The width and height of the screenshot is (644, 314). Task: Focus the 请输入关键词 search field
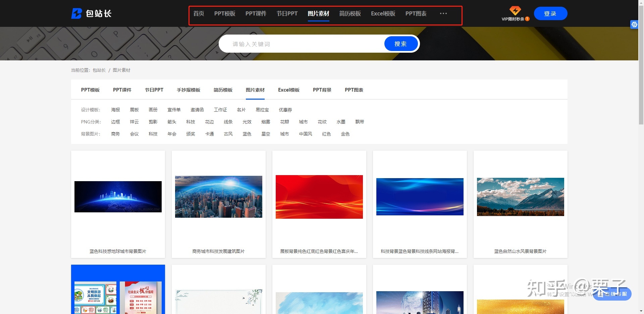tap(302, 44)
